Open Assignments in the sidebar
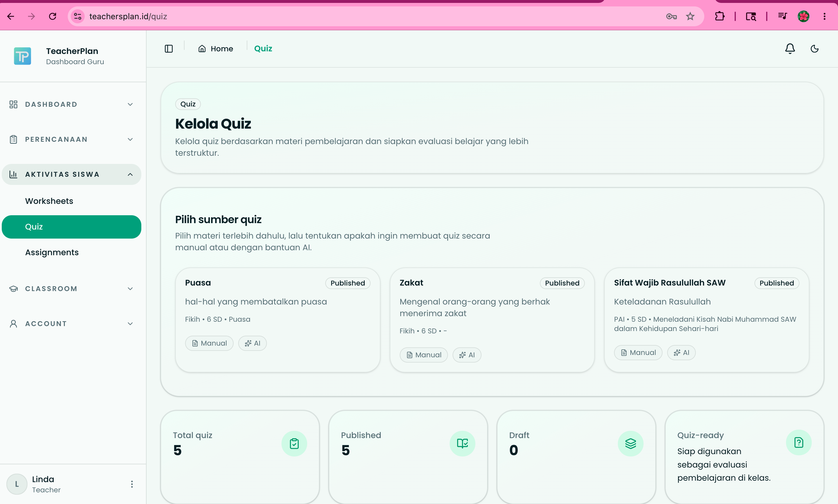The width and height of the screenshot is (838, 504). click(52, 252)
